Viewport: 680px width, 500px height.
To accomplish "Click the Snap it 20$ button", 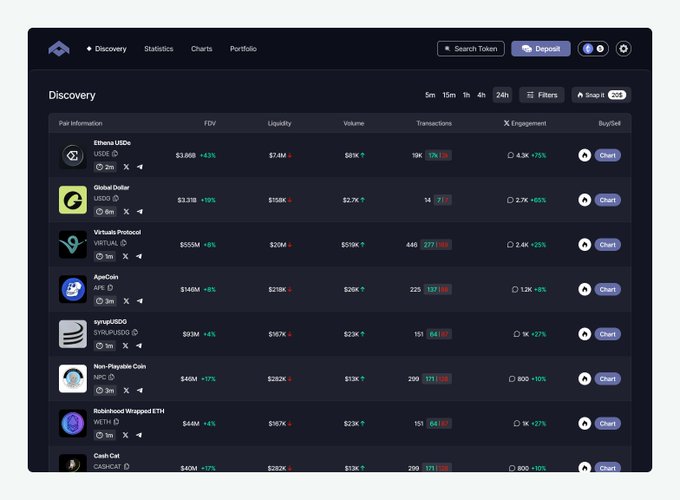I will (601, 95).
